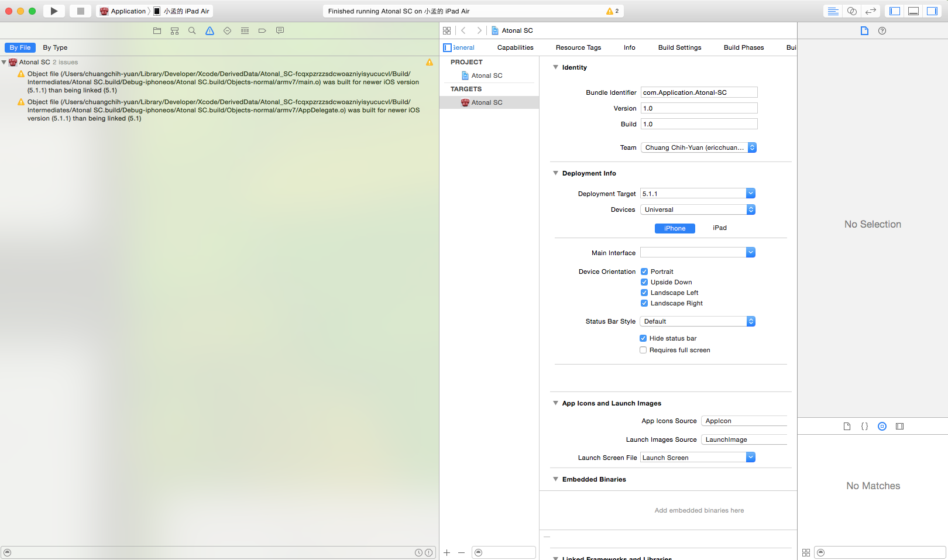Viewport: 948px width, 560px height.
Task: Toggle the Navigator panel
Action: pos(895,11)
